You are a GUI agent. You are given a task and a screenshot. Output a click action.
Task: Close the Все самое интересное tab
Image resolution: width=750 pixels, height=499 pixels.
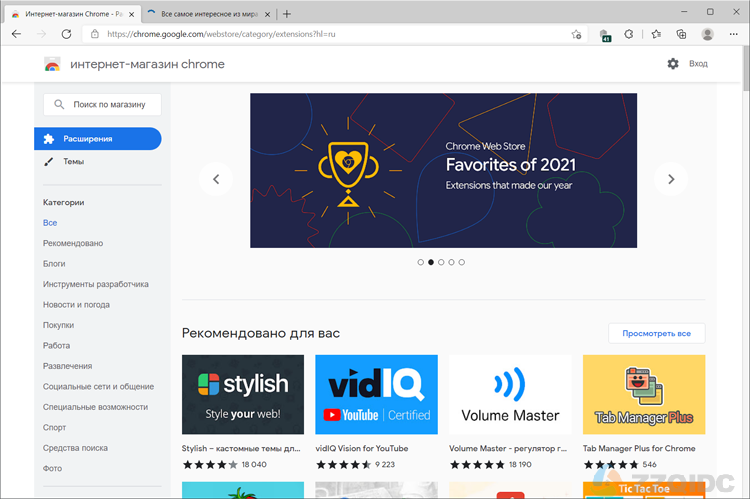(x=267, y=14)
